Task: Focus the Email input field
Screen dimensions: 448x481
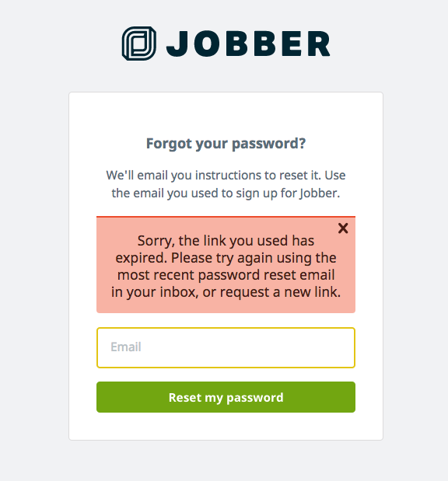Action: click(226, 347)
